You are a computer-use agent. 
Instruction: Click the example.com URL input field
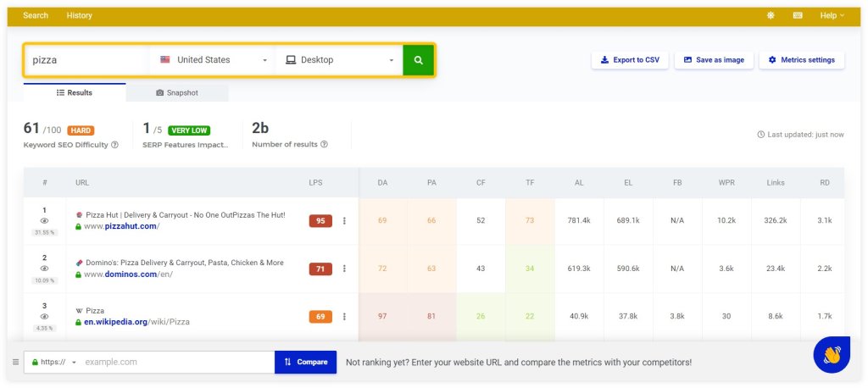pos(178,362)
